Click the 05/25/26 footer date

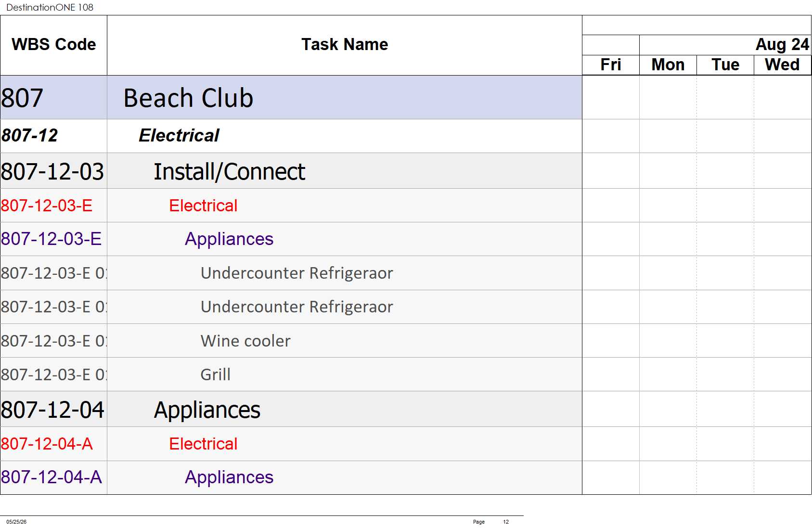coord(16,522)
